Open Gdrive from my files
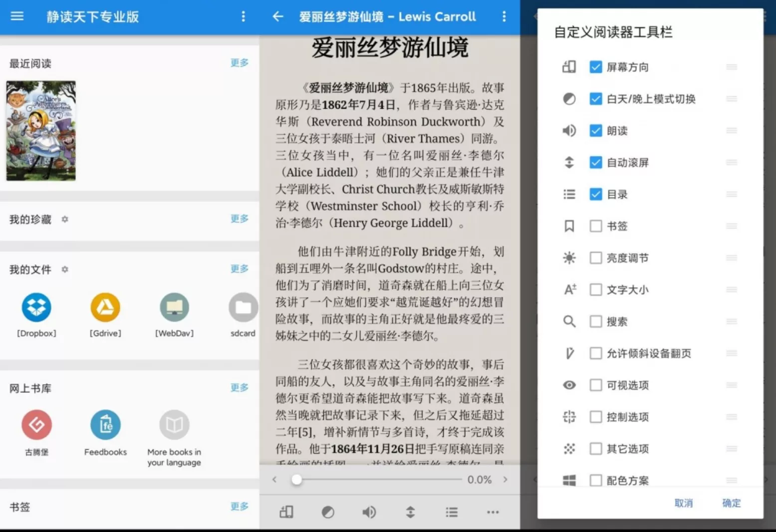 [105, 307]
